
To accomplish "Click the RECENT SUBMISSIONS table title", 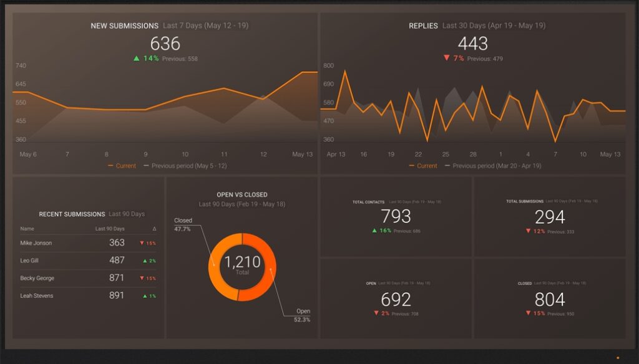I will click(72, 214).
